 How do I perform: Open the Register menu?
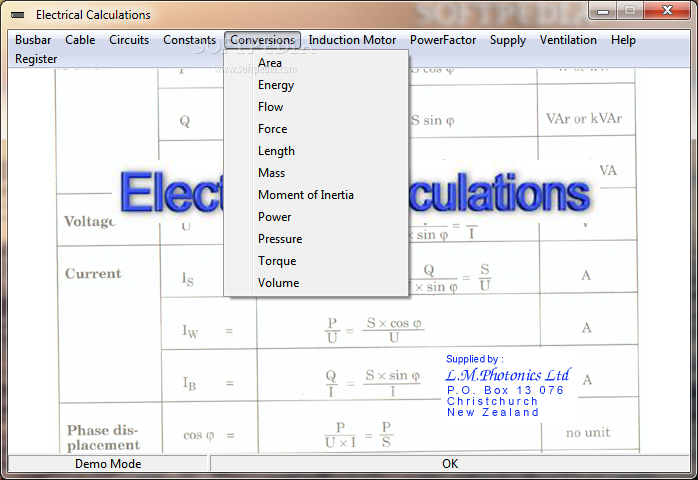[36, 59]
